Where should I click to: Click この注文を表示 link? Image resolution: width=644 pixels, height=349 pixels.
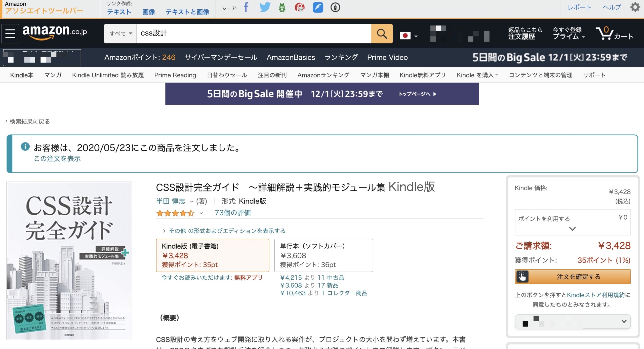(57, 159)
